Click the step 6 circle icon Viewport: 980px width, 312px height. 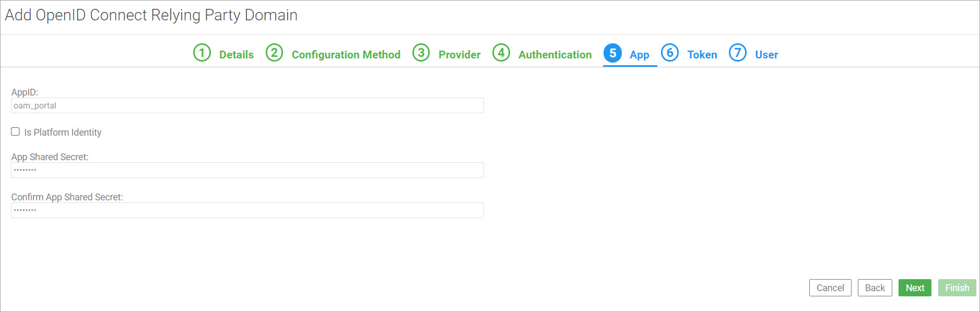coord(670,53)
